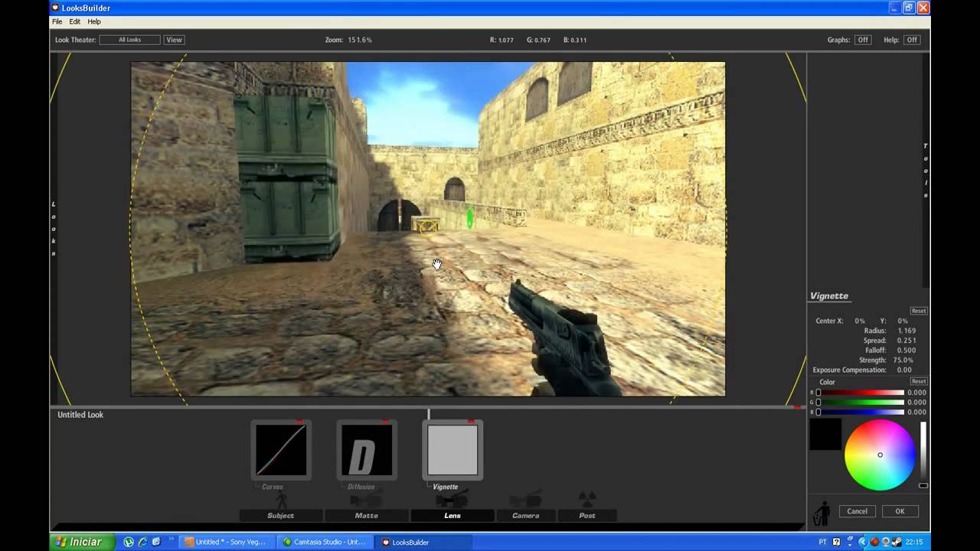The height and width of the screenshot is (551, 980).
Task: Click the vertical brightness slider
Action: 923,455
